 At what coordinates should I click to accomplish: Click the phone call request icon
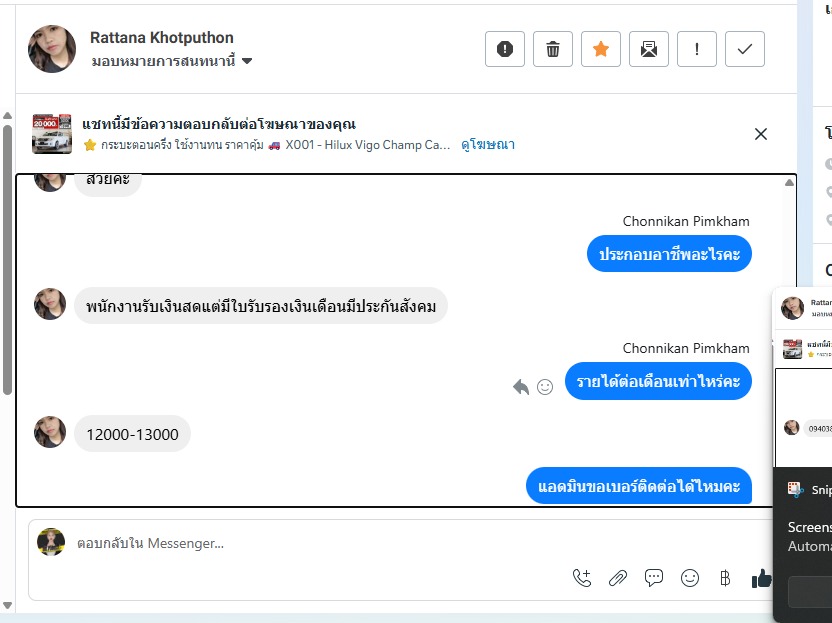click(582, 577)
